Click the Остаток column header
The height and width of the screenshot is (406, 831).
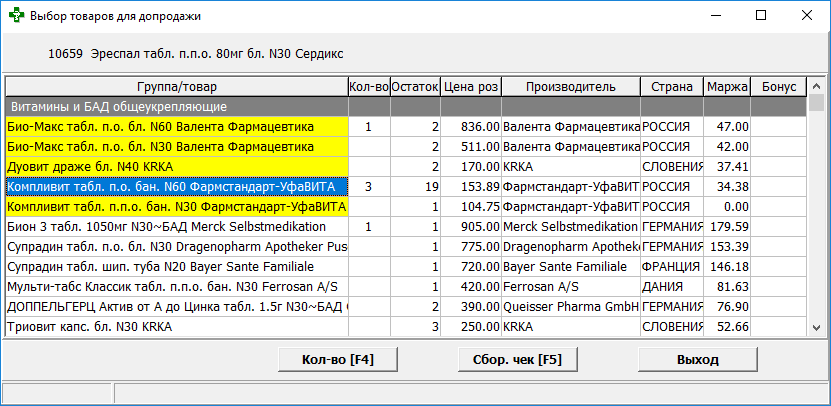(x=416, y=87)
